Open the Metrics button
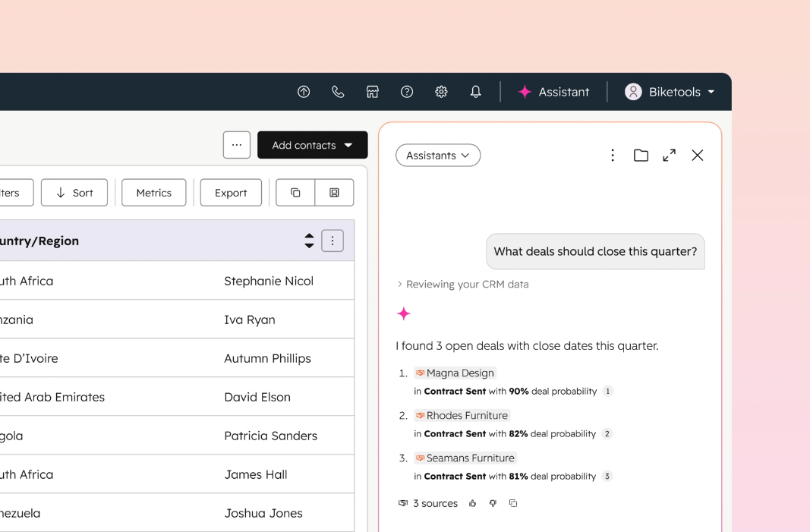Image resolution: width=810 pixels, height=532 pixels. point(154,193)
